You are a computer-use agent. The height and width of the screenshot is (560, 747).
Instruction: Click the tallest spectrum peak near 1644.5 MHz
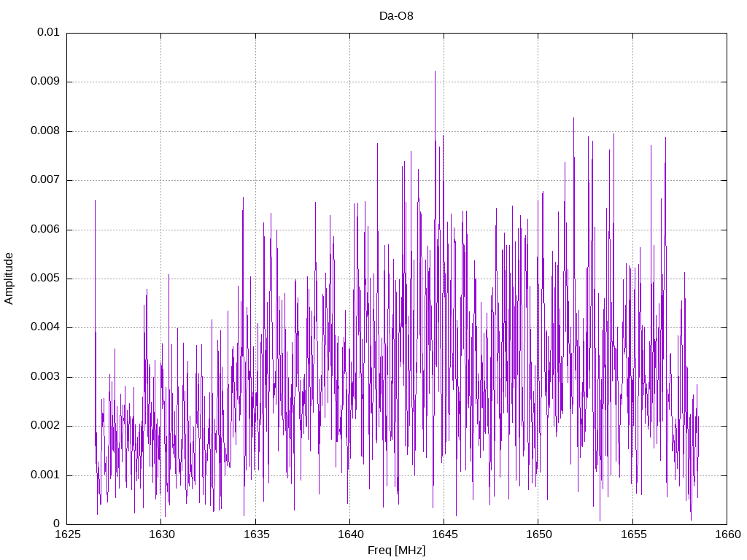pyautogui.click(x=435, y=71)
